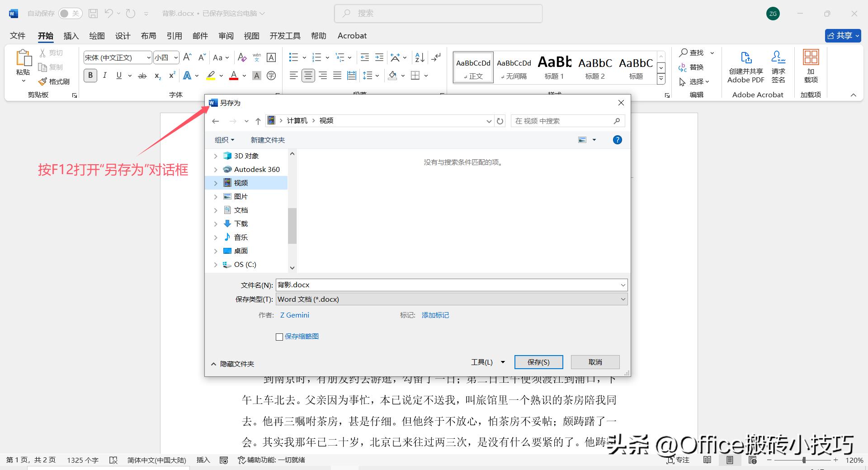Go up one folder level in dialog

tap(258, 121)
